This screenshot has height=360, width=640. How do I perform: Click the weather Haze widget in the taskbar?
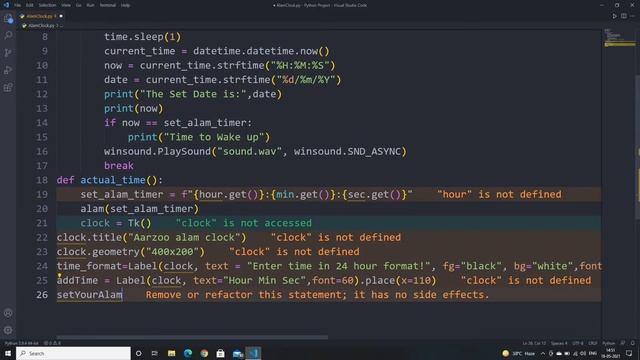[519, 353]
